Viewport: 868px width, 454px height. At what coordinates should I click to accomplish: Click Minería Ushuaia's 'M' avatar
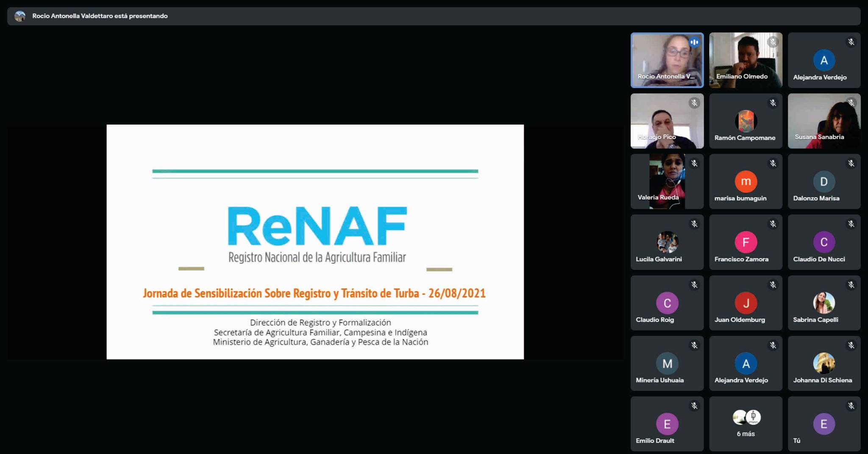tap(667, 363)
